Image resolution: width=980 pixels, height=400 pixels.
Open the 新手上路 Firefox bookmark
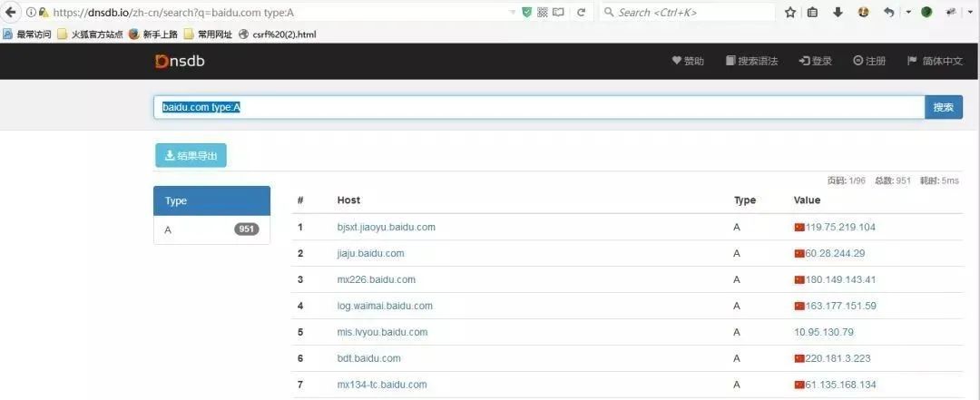click(x=153, y=34)
